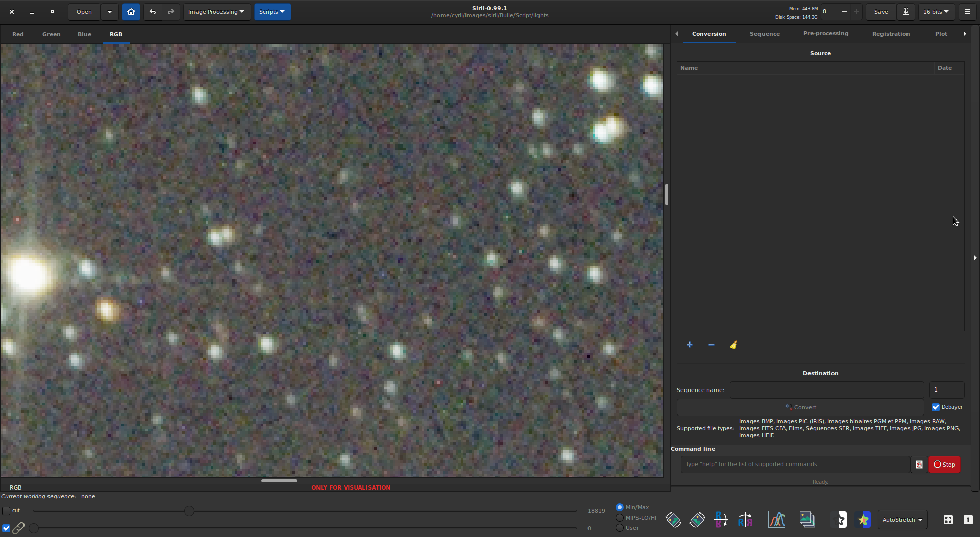
Task: Sort source list by Name column
Action: coord(805,68)
